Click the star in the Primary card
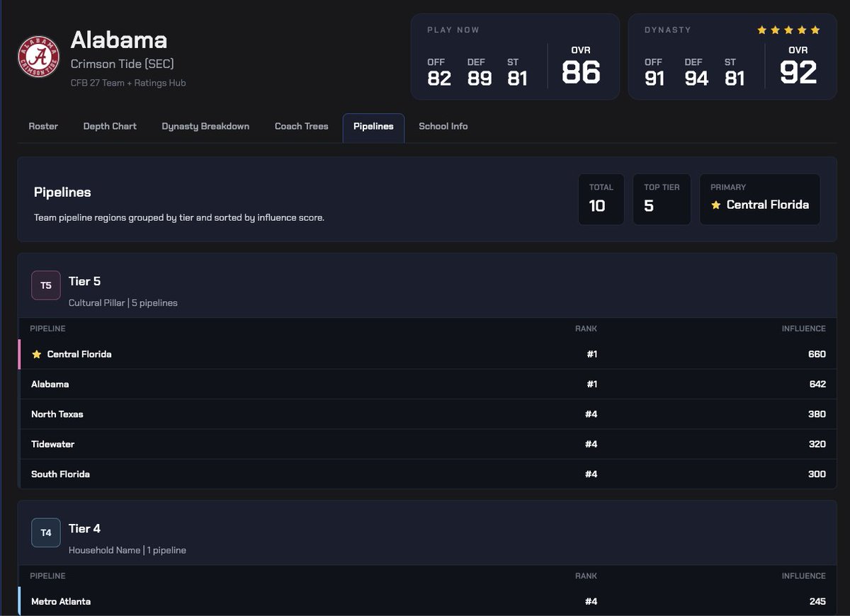The width and height of the screenshot is (850, 616). [x=716, y=205]
